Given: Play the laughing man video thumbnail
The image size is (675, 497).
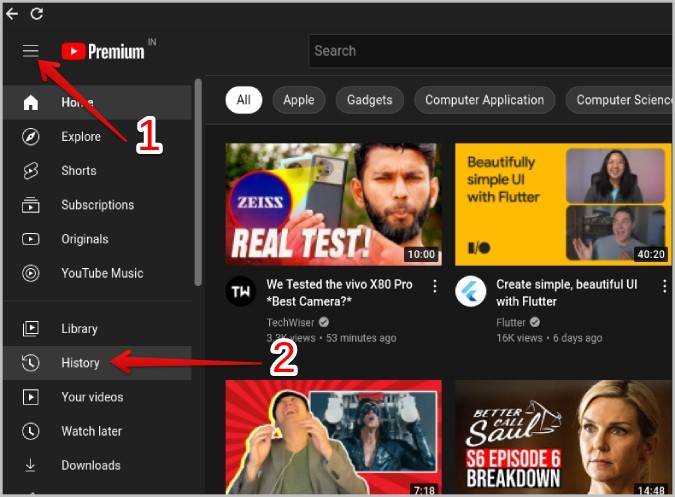Looking at the screenshot, I should click(334, 437).
